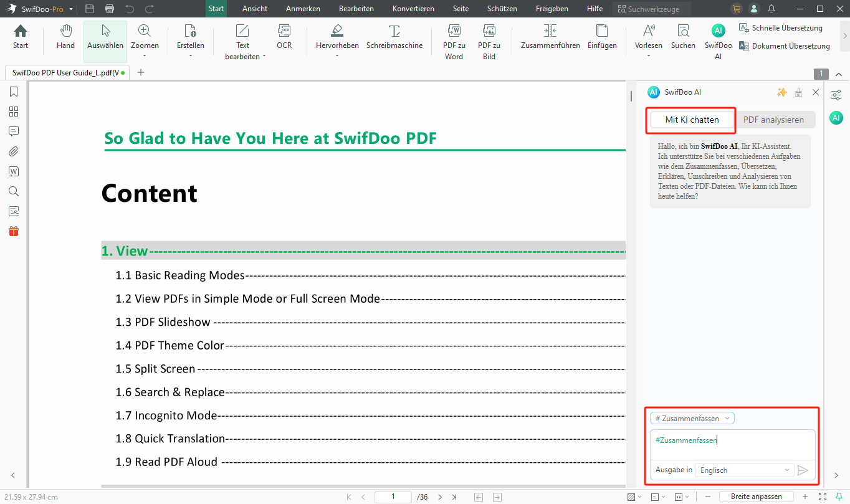Open the Ausgabe in Englisch language dropdown
The height and width of the screenshot is (504, 850).
click(x=745, y=470)
